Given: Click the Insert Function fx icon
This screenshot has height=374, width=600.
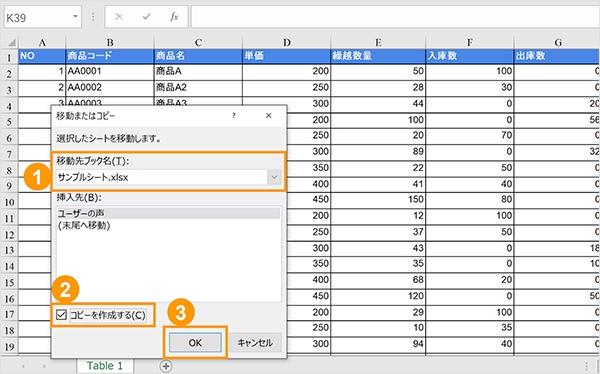Looking at the screenshot, I should click(x=174, y=17).
